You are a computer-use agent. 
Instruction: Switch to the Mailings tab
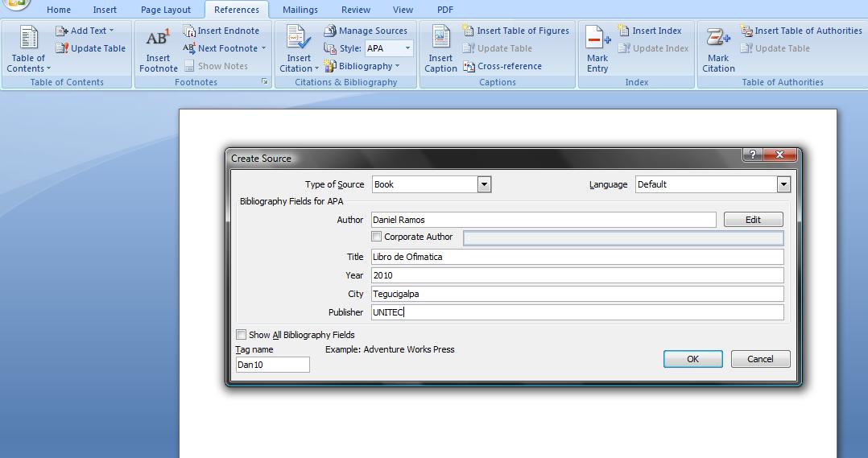point(300,10)
